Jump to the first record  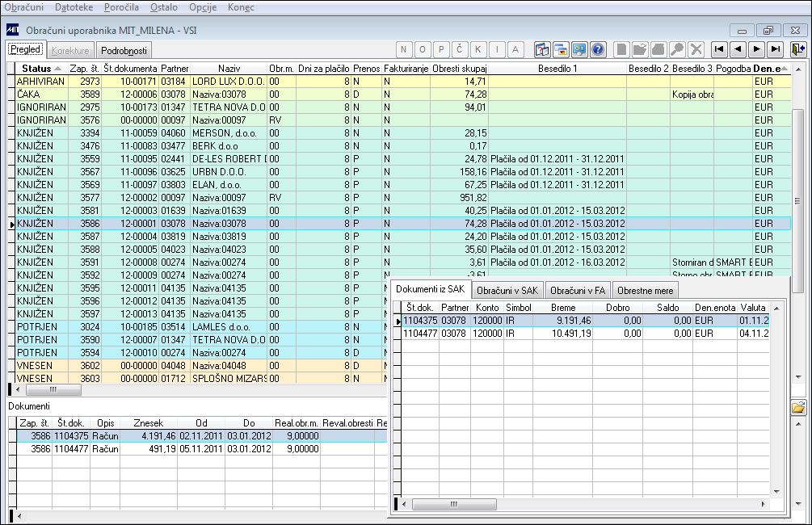719,50
